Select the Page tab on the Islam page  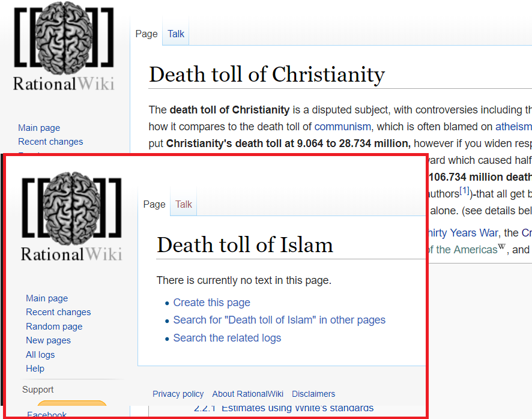coord(154,204)
